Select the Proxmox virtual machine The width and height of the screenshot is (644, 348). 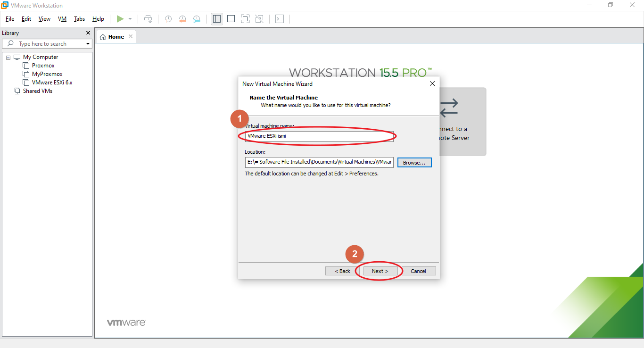tap(42, 65)
